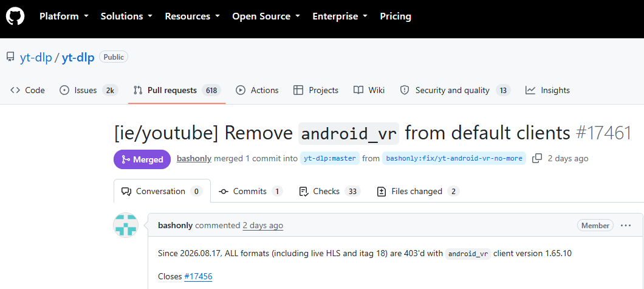Select the Files changed tab
Image resolution: width=644 pixels, height=289 pixels.
click(x=418, y=191)
